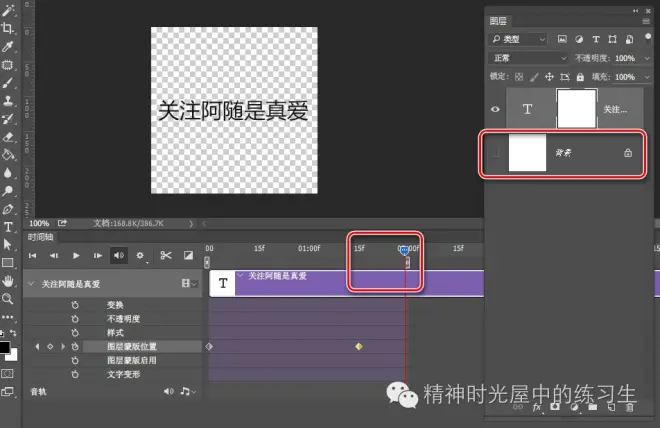Play the timeline animation
The width and height of the screenshot is (660, 428).
click(76, 255)
